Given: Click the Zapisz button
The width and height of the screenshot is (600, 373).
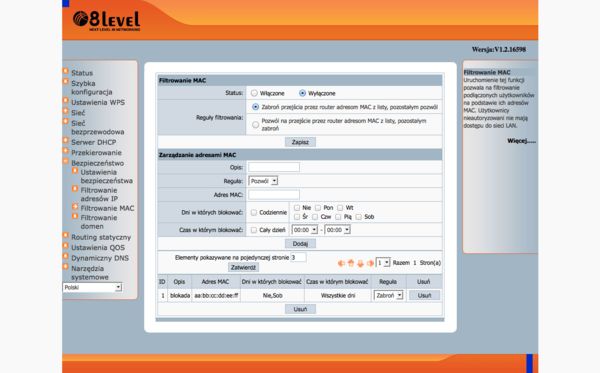Looking at the screenshot, I should click(300, 142).
